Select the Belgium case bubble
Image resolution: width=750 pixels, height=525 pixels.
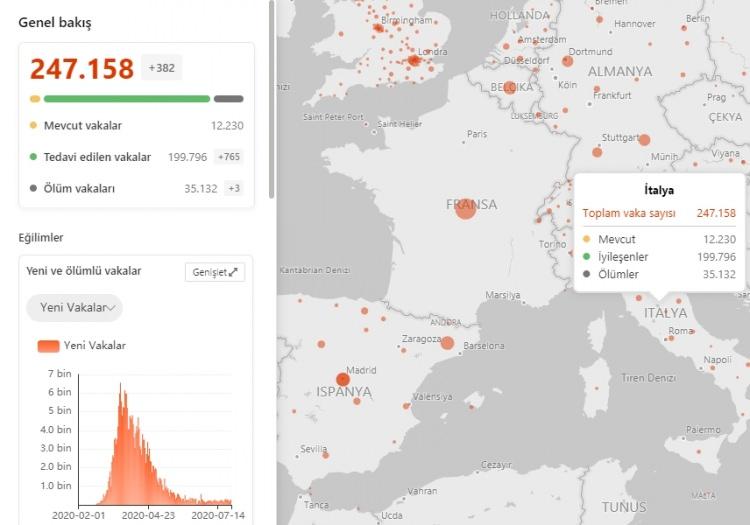point(510,88)
